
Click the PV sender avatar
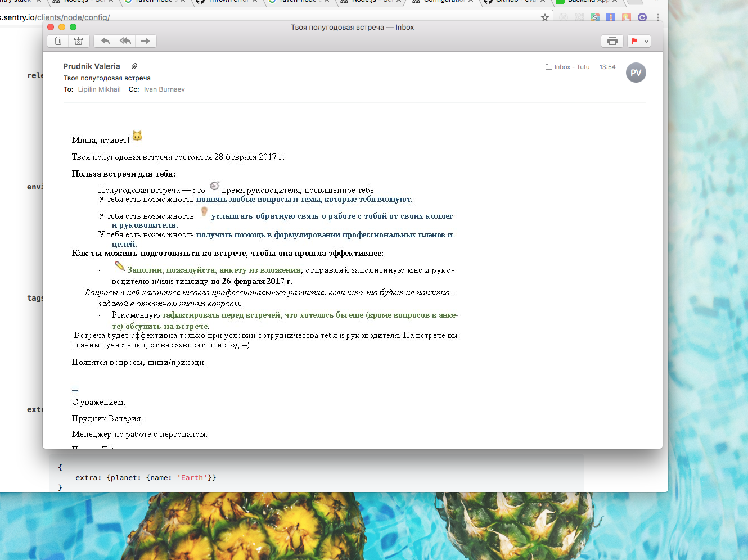636,73
